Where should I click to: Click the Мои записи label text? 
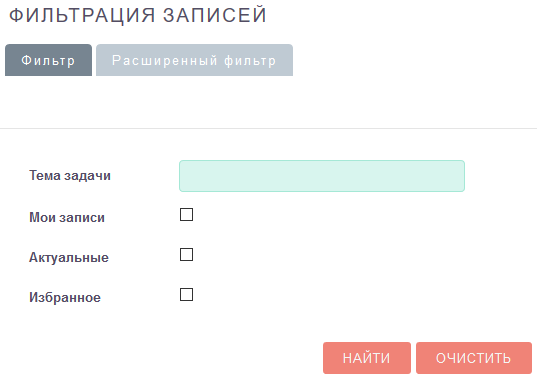67,217
